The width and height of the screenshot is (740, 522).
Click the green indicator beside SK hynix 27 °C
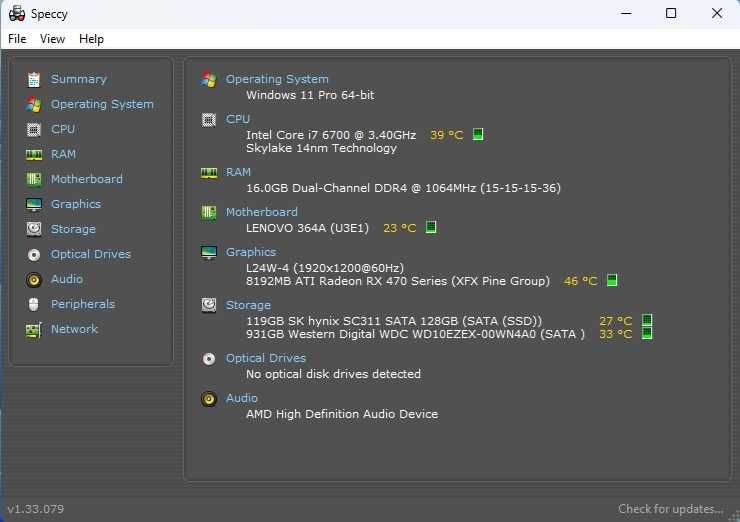648,320
